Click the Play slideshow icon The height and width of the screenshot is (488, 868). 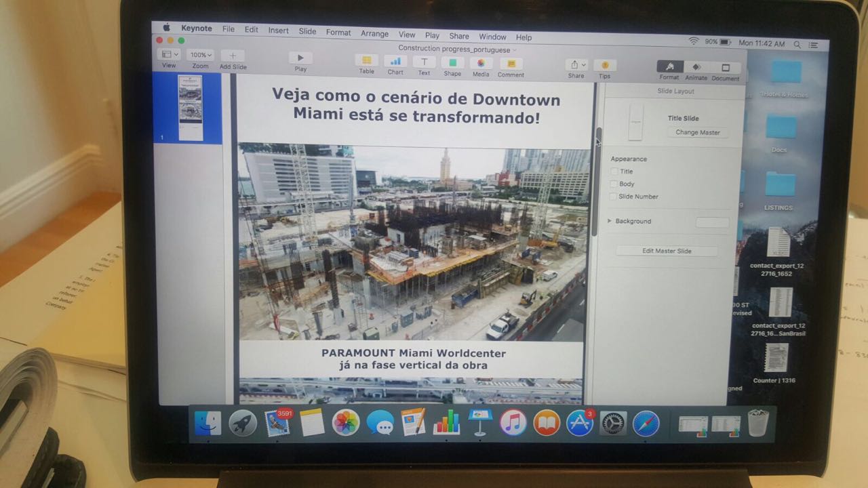[x=300, y=58]
